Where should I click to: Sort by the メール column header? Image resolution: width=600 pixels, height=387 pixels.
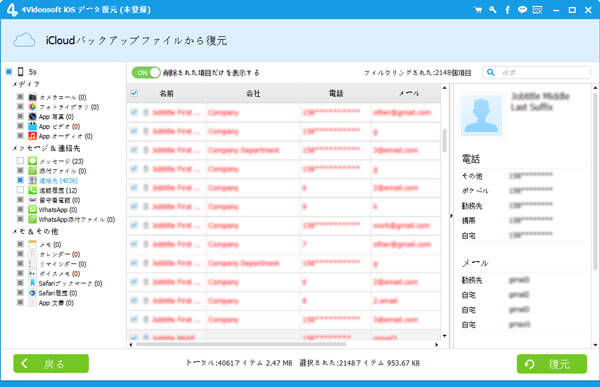[x=409, y=93]
